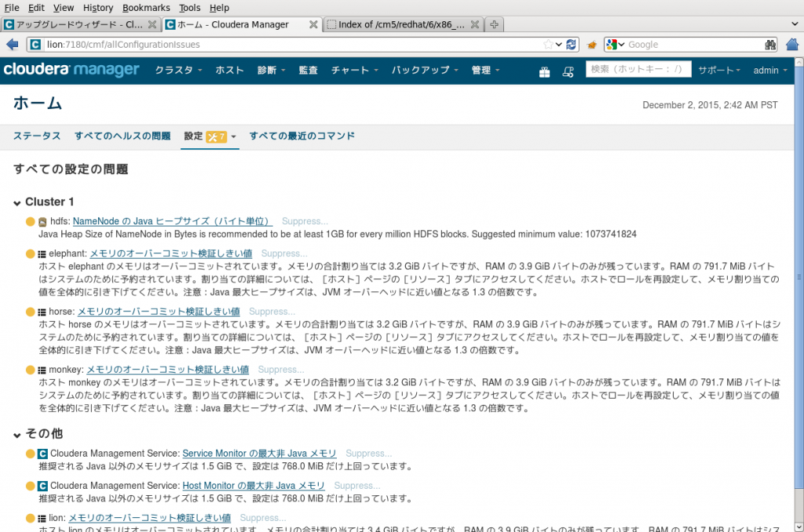Close the アップグレードウィザード tab
This screenshot has height=532, width=804.
tap(152, 24)
